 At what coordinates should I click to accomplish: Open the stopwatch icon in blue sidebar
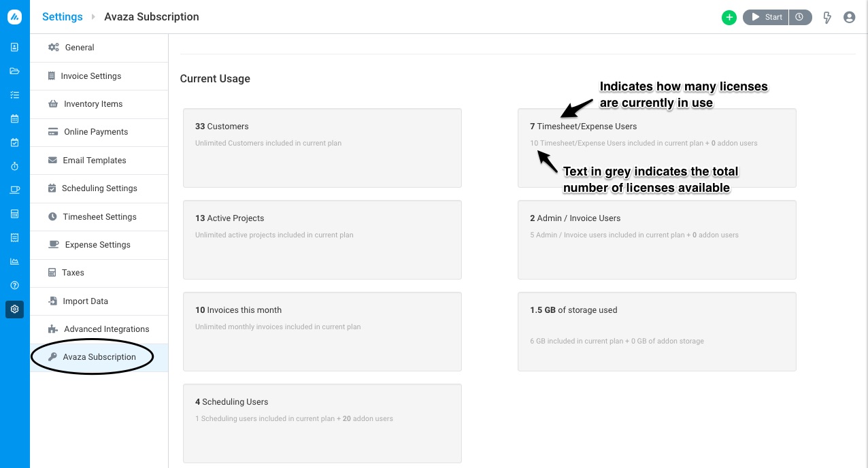[15, 167]
